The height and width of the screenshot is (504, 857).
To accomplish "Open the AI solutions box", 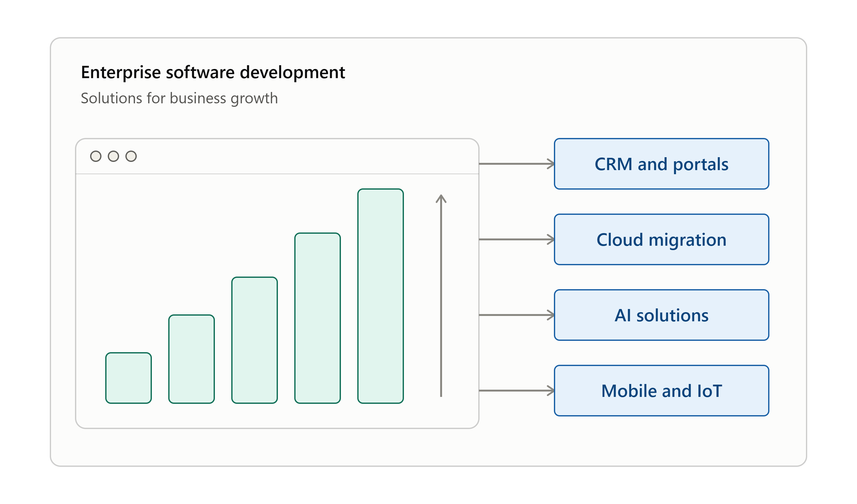I will point(661,315).
